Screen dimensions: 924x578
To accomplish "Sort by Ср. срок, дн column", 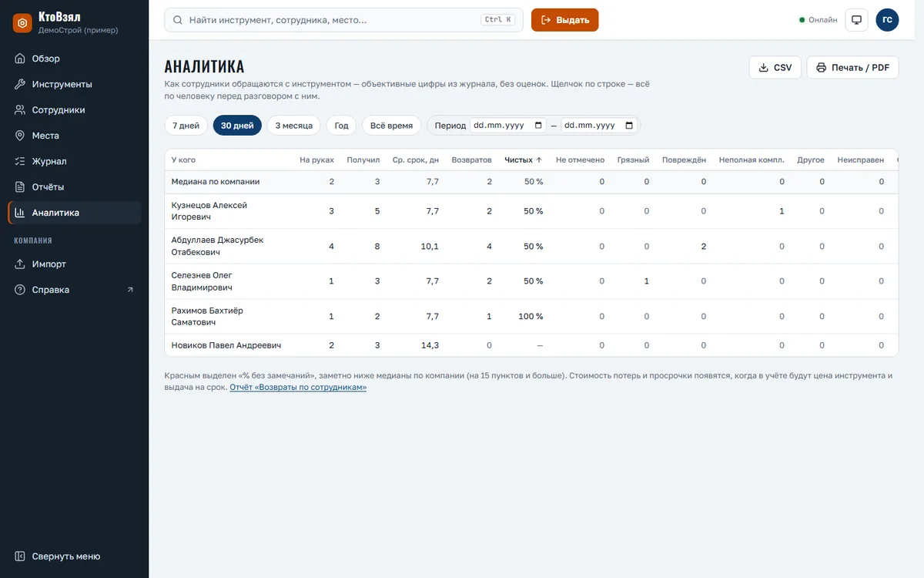I will [x=416, y=160].
